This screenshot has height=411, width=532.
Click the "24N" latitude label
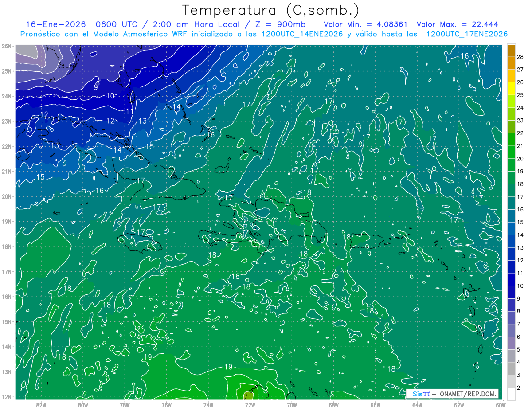(x=7, y=96)
